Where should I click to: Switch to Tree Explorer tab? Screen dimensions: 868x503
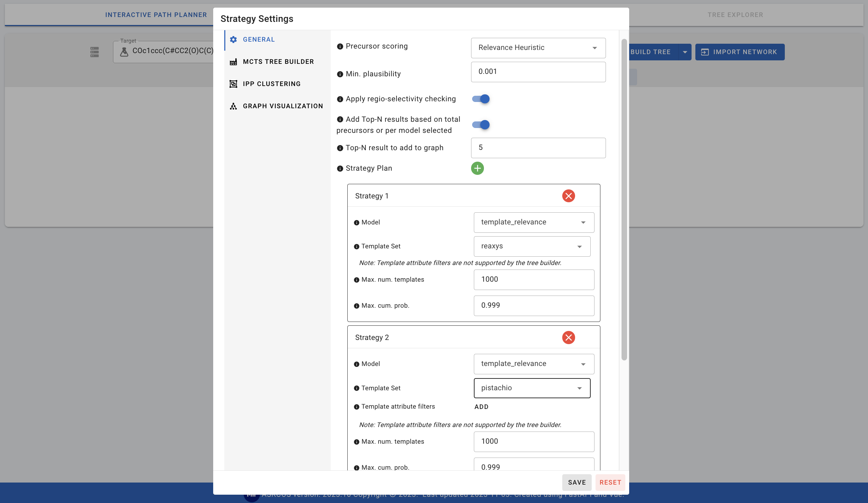click(x=735, y=15)
